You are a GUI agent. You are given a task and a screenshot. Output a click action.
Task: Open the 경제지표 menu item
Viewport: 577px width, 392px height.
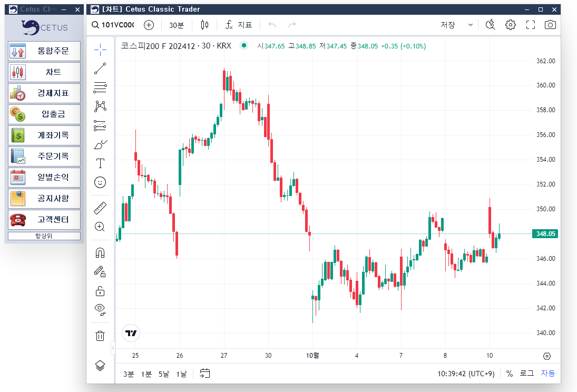[x=44, y=93]
